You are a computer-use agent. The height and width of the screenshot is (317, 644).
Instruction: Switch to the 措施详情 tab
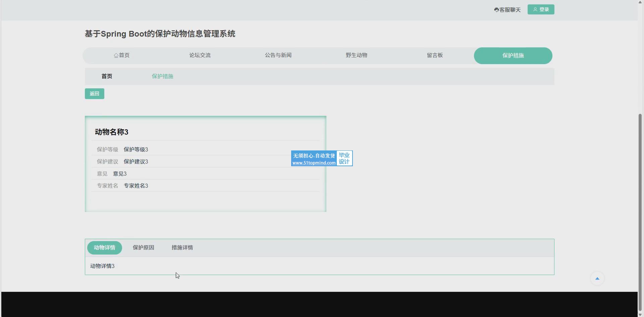182,248
